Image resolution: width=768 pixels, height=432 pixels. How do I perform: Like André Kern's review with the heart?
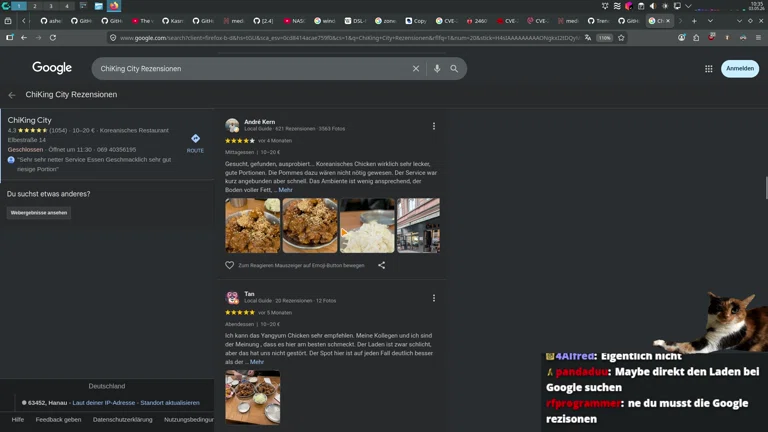[x=229, y=265]
